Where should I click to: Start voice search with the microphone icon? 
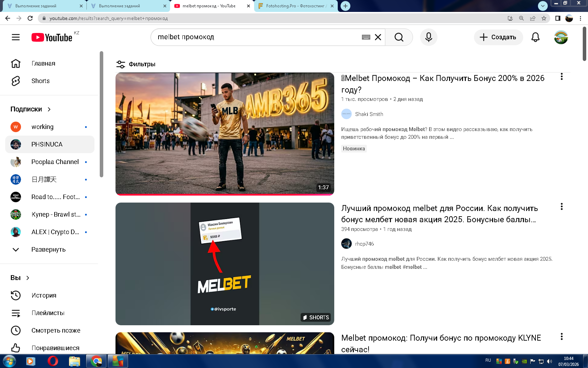[428, 37]
